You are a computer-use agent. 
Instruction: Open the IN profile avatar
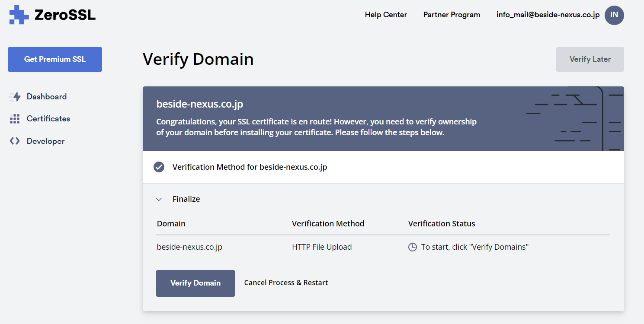click(614, 15)
